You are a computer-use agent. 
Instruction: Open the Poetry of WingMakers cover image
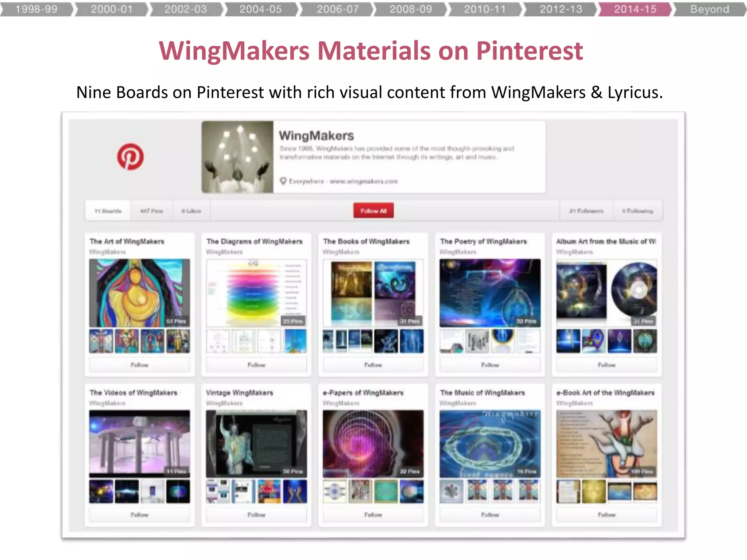pyautogui.click(x=490, y=293)
